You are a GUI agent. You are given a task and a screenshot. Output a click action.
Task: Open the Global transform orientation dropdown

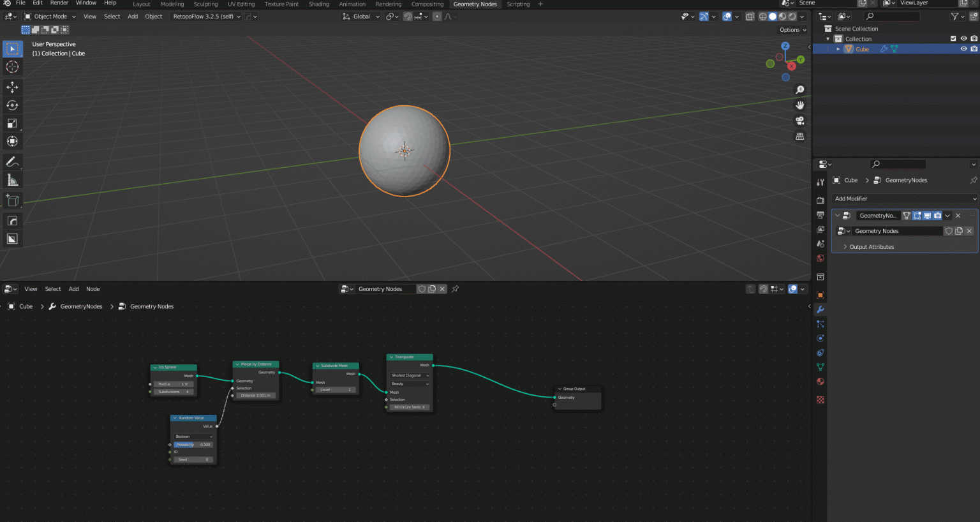(x=360, y=16)
